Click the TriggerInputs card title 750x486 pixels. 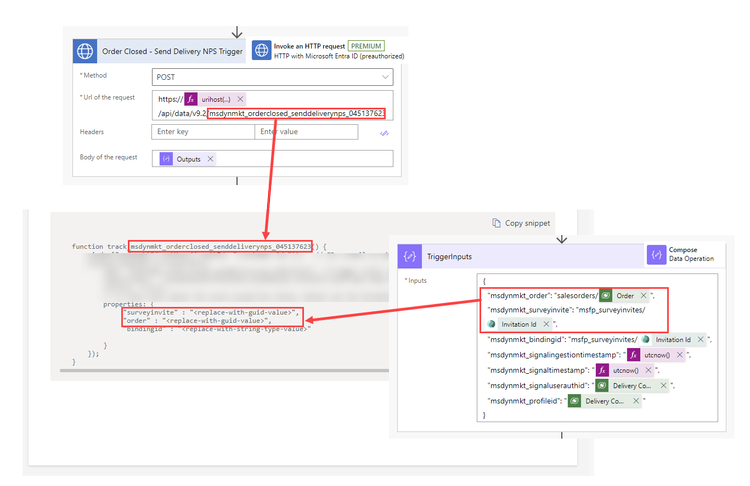[x=449, y=257]
